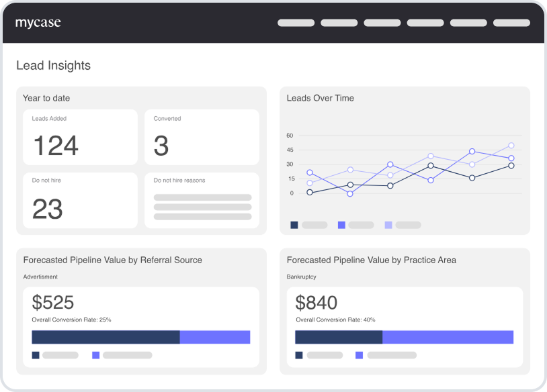Click the conversion progress bar showing 25%
Screen dimensions: 547x392
pyautogui.click(x=141, y=334)
